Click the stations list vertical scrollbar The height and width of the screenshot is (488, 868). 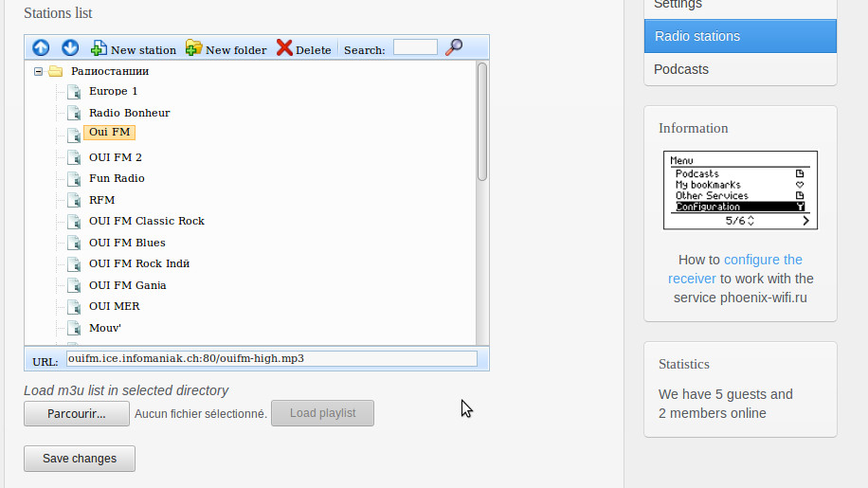click(482, 121)
